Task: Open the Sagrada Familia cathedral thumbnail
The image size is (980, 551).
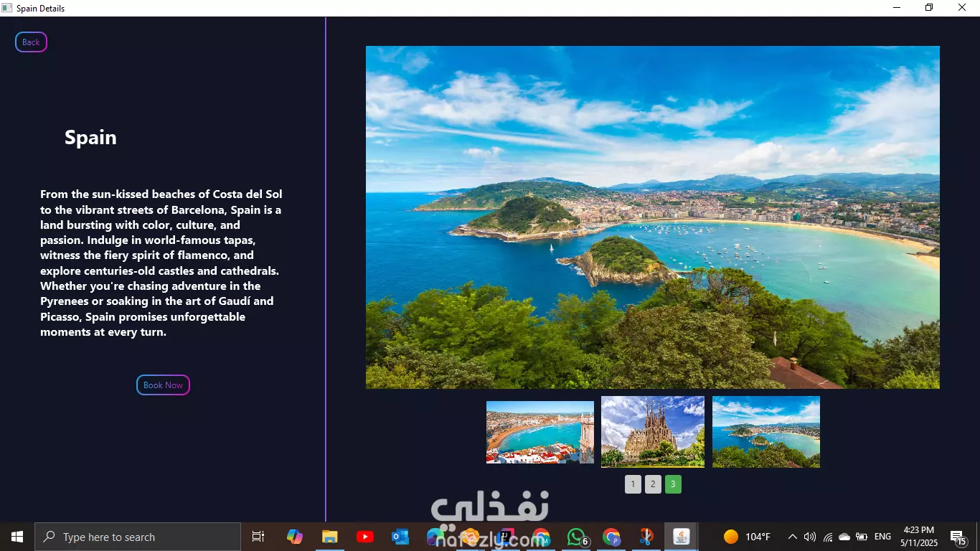Action: click(x=653, y=432)
